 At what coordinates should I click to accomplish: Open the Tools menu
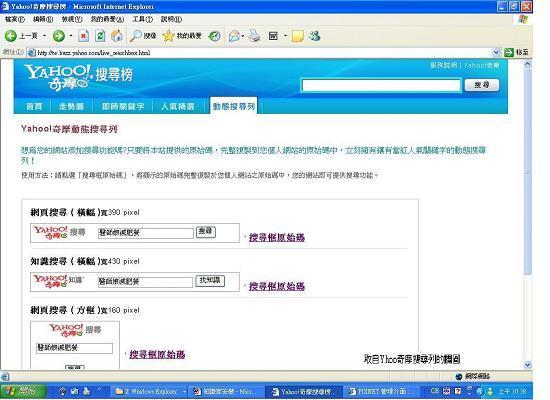(142, 19)
